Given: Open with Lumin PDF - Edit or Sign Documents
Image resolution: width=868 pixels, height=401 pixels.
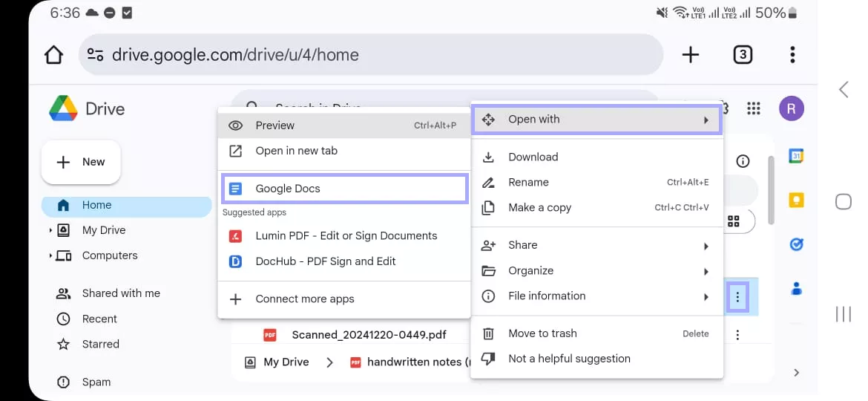Looking at the screenshot, I should click(343, 236).
